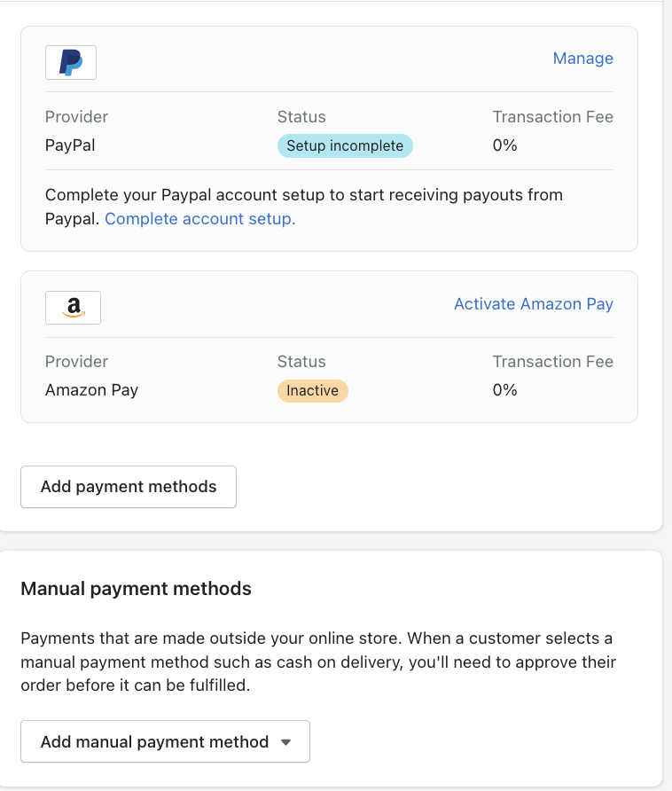672x791 pixels.
Task: Open Add manual payment method dropdown
Action: 165,741
